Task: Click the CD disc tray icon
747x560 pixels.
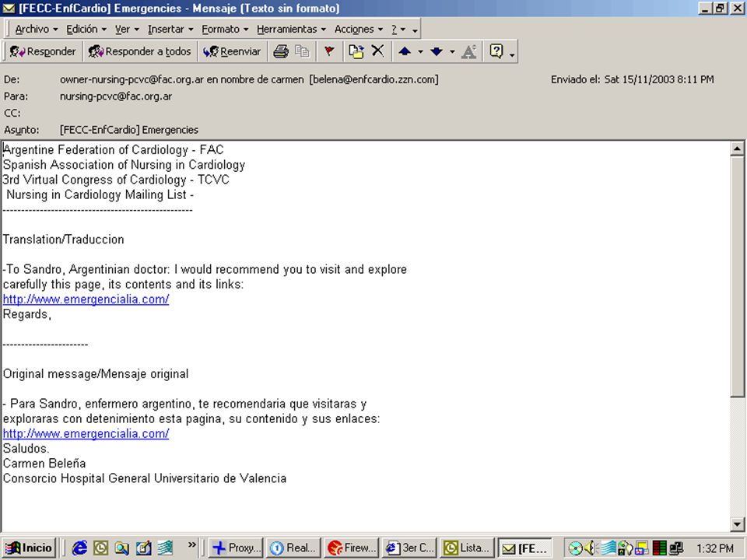Action: click(x=576, y=548)
